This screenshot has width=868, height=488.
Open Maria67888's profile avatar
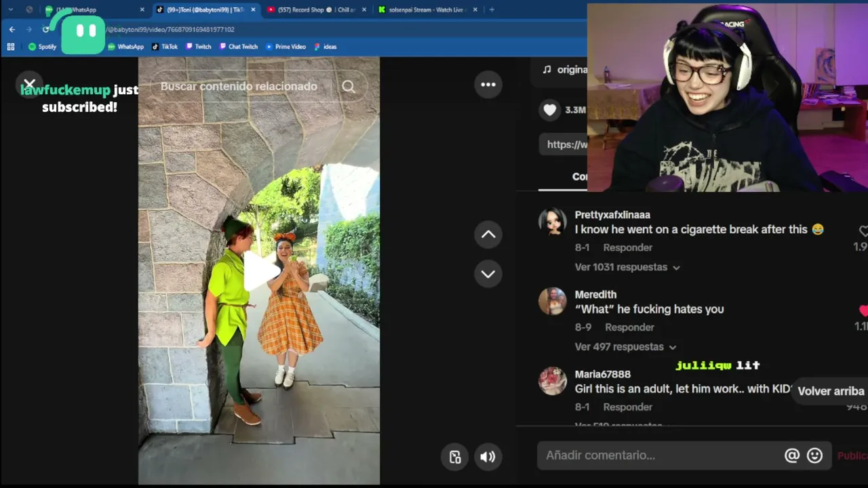coord(553,381)
